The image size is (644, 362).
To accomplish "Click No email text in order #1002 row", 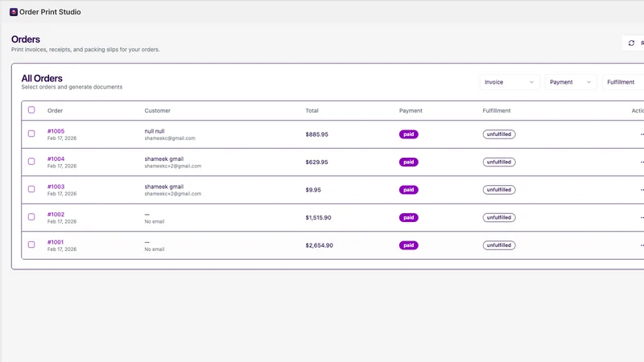I will click(x=155, y=222).
